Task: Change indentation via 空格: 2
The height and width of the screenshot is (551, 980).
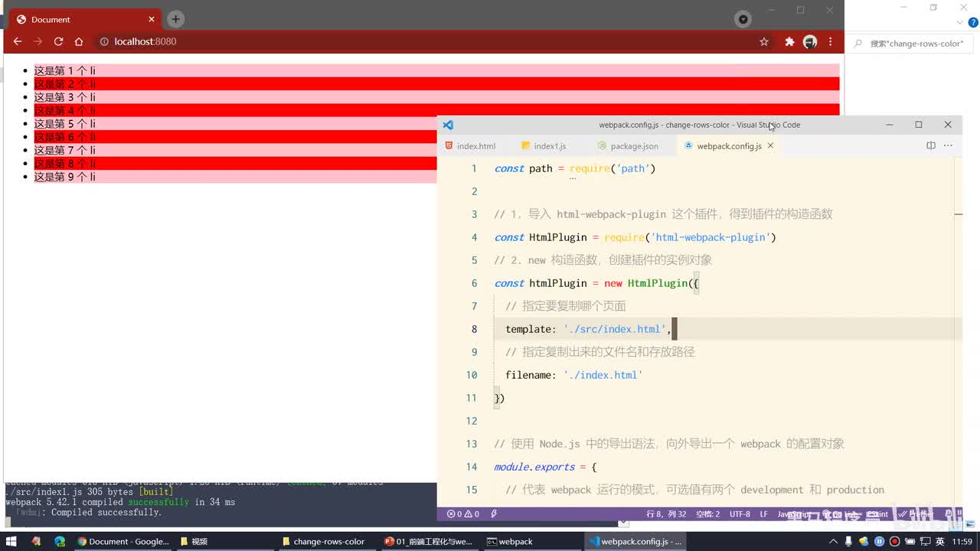Action: 708,514
